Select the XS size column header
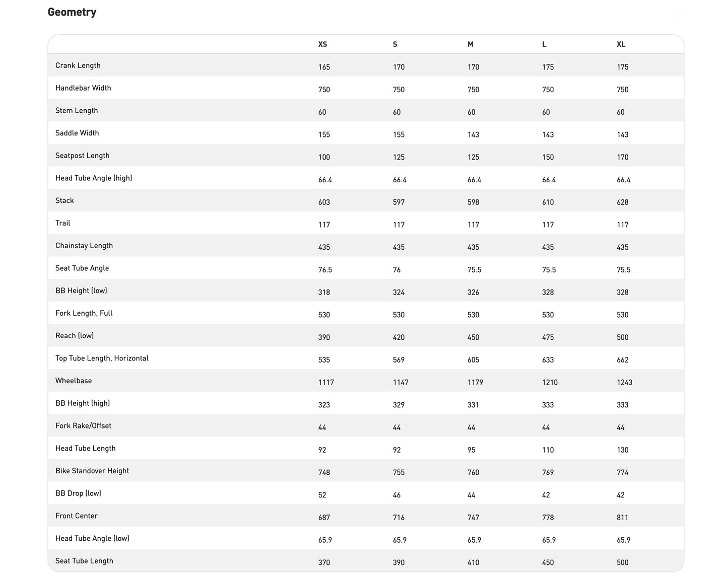 tap(322, 44)
